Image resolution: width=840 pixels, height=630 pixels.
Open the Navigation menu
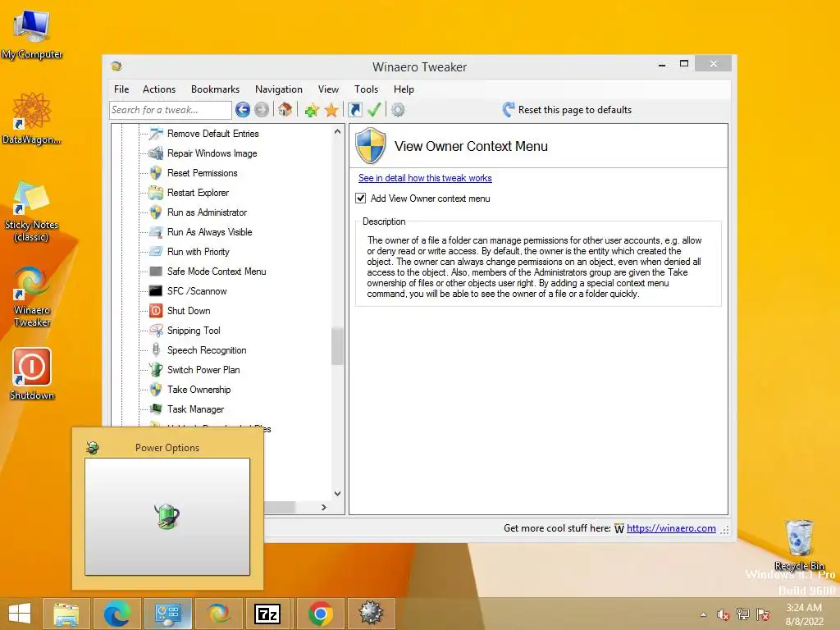click(279, 89)
